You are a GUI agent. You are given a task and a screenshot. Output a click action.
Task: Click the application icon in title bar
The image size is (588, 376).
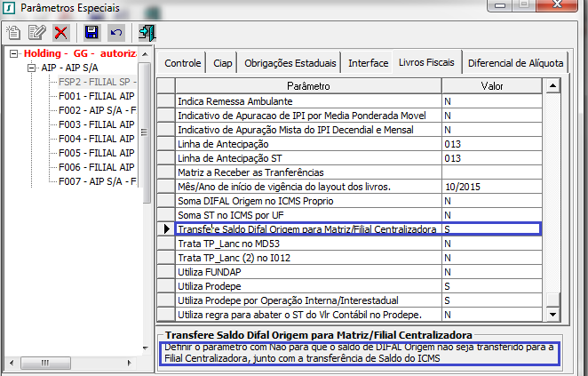[9, 9]
